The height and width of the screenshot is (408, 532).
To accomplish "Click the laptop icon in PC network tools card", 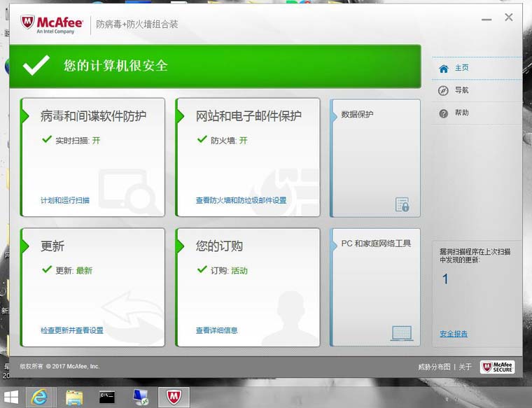I will click(402, 333).
